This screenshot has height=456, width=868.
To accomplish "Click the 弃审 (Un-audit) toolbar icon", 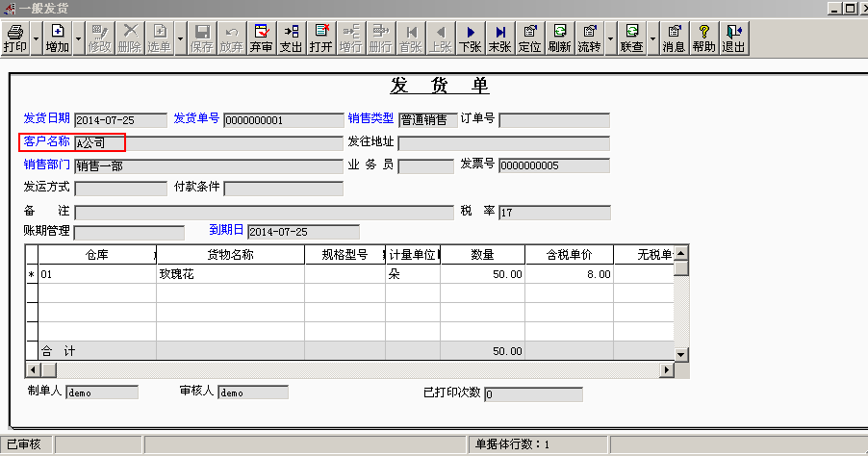I will coord(261,38).
